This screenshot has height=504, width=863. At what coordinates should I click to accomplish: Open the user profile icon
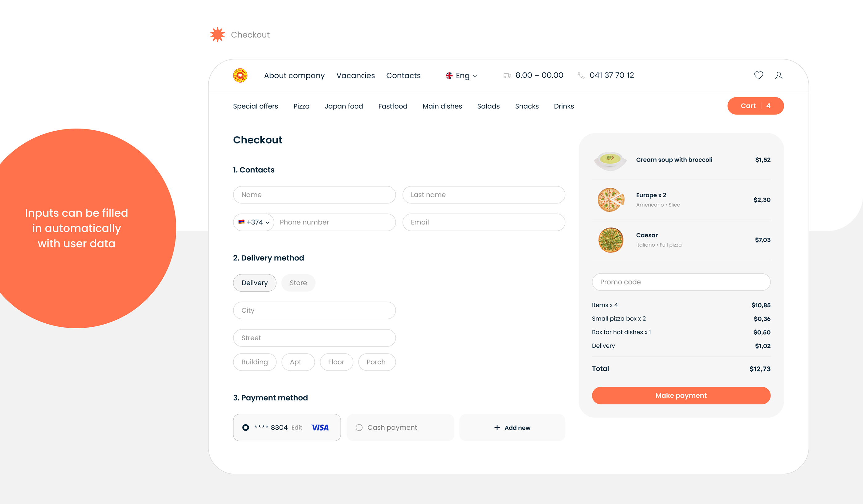coord(779,75)
